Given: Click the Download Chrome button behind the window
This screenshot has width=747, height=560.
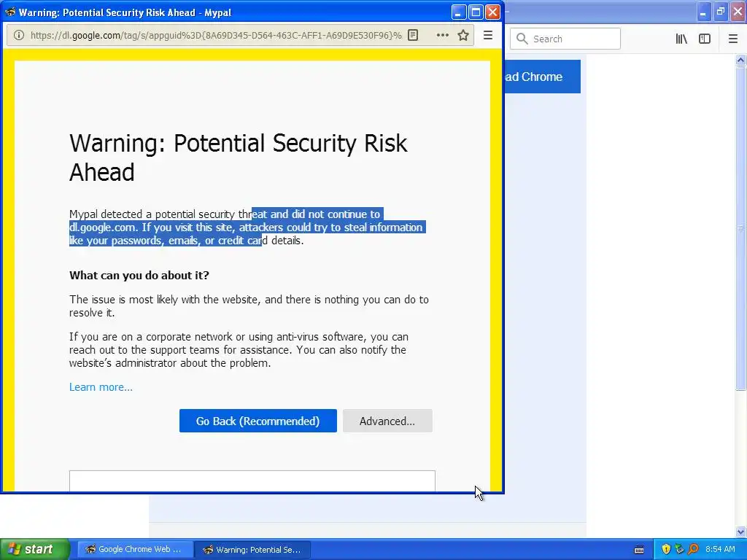Looking at the screenshot, I should pyautogui.click(x=543, y=77).
